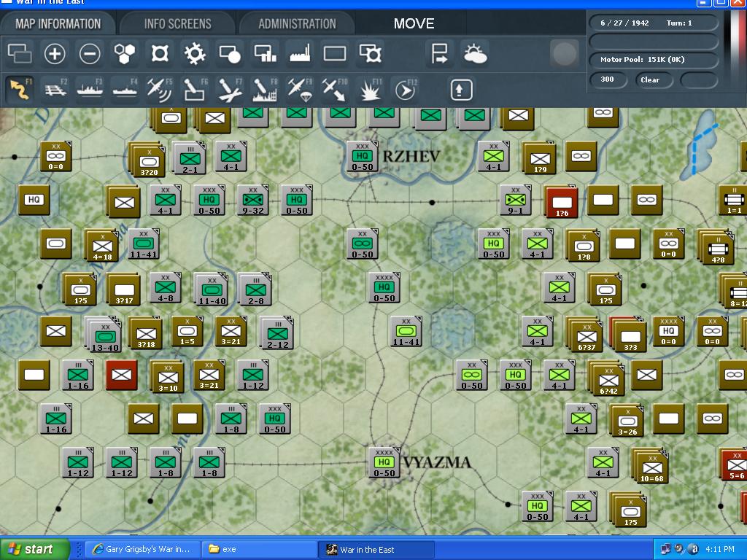Click the counter-with-gear icon
Screen dimensions: 747x560
coord(370,53)
